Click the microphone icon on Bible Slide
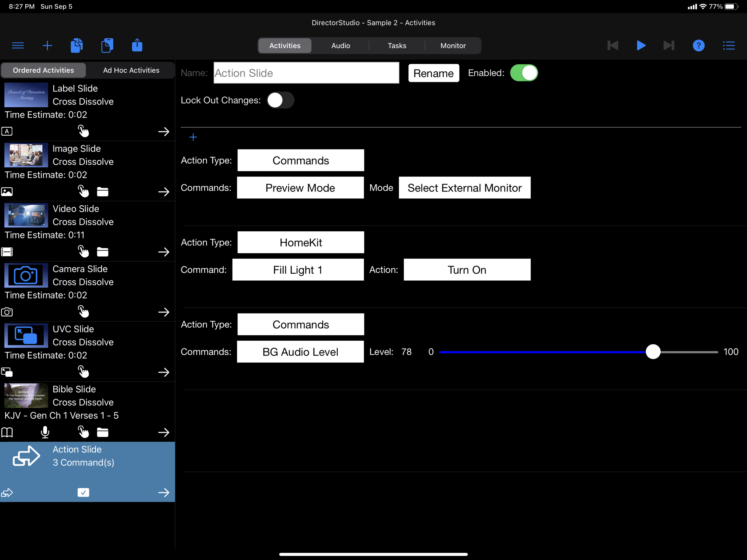Screen dimensions: 747x560 pos(45,432)
